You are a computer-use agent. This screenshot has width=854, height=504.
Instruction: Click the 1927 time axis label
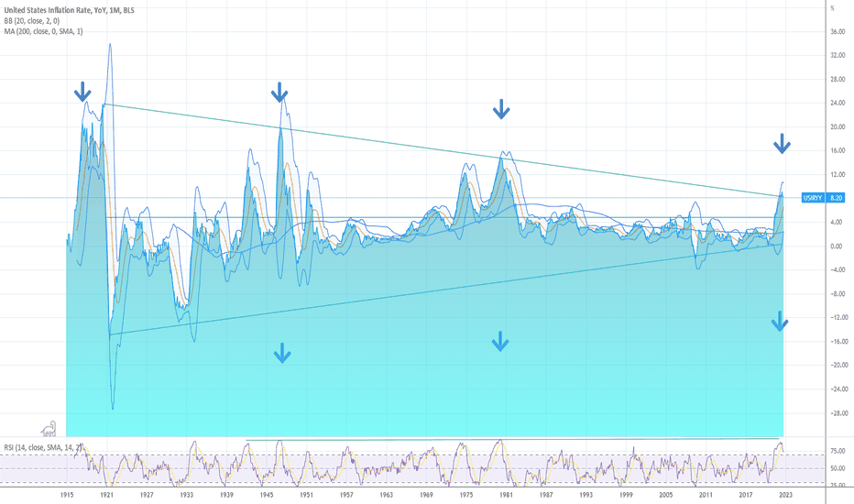147,495
